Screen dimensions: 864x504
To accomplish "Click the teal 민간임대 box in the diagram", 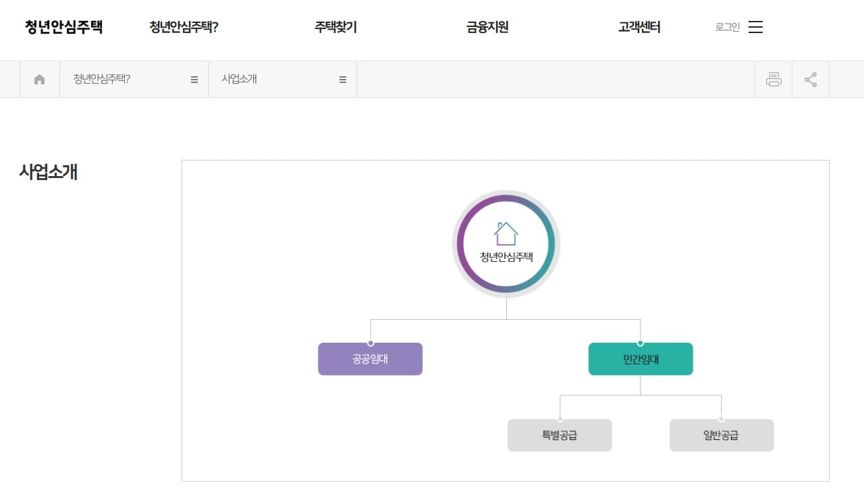I will [640, 359].
